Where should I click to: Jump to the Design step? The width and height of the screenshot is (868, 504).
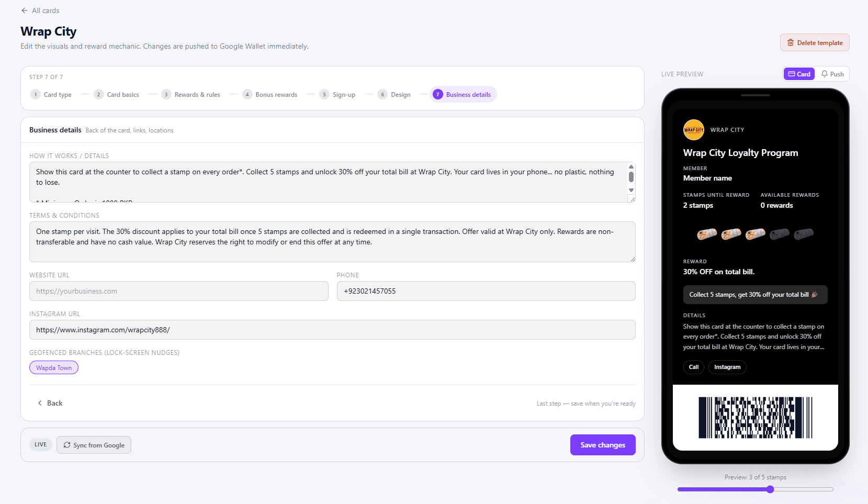pyautogui.click(x=394, y=95)
